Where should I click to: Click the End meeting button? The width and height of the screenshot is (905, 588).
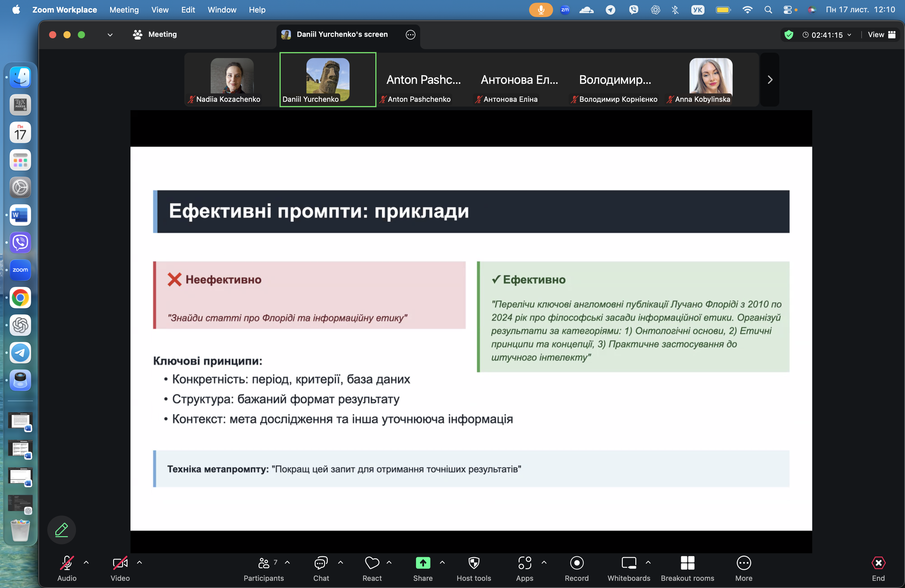click(x=878, y=563)
